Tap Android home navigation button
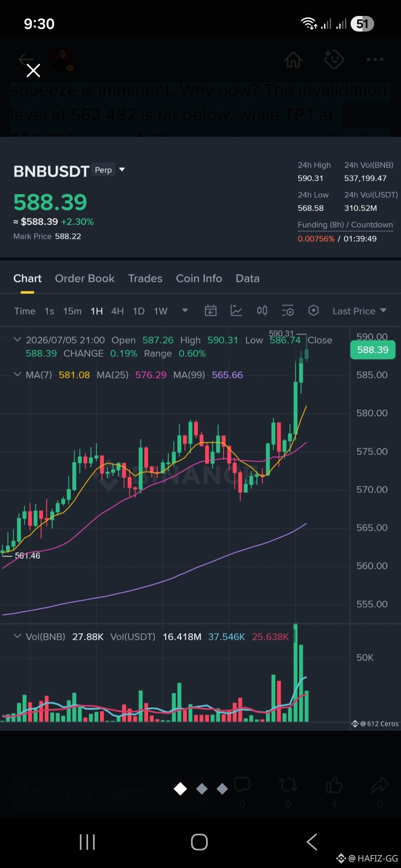Image resolution: width=401 pixels, height=868 pixels. pyautogui.click(x=199, y=842)
